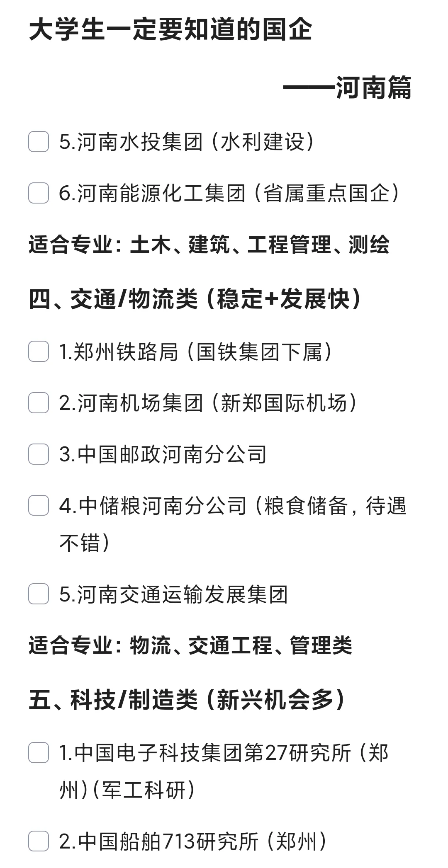The image size is (448, 868).
Task: Tick the 中储粮河南分公司 checkbox
Action: 39,506
